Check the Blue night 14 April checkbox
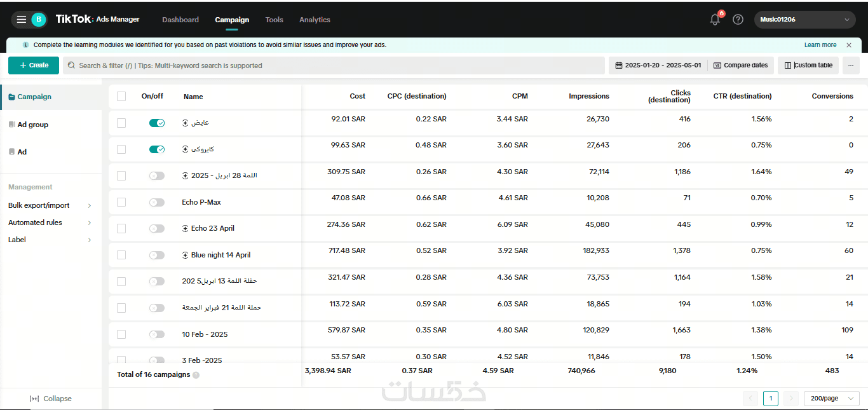This screenshot has height=410, width=868. (121, 255)
